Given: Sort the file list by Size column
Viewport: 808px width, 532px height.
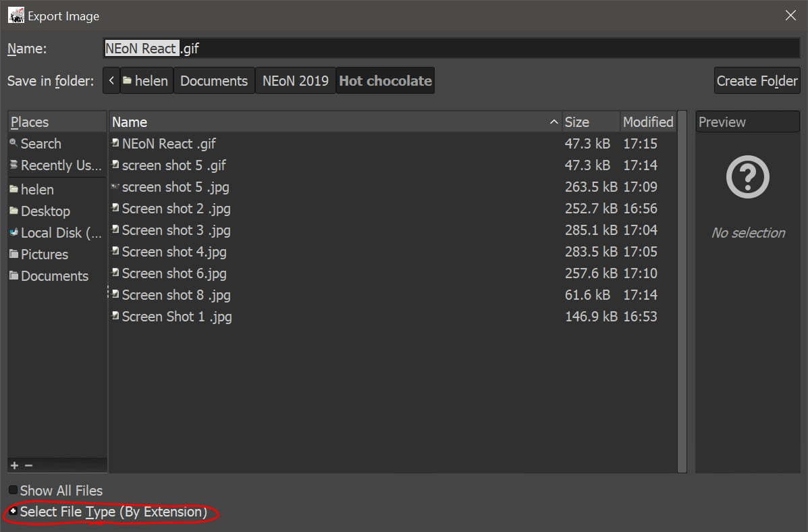Looking at the screenshot, I should pyautogui.click(x=591, y=122).
